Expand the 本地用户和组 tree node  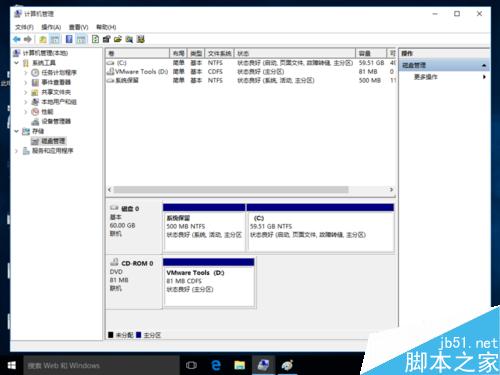[26, 102]
